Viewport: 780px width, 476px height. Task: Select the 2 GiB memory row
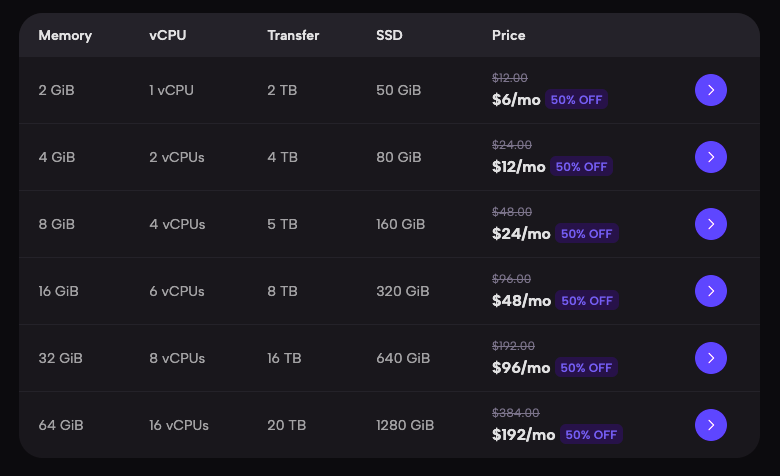click(56, 90)
